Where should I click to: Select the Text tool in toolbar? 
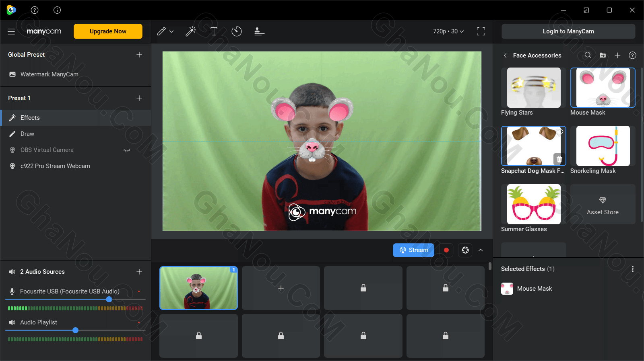(x=214, y=31)
